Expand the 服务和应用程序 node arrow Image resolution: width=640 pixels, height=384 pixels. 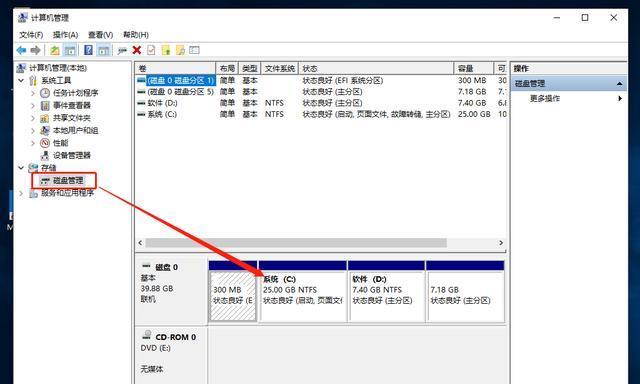coord(21,193)
